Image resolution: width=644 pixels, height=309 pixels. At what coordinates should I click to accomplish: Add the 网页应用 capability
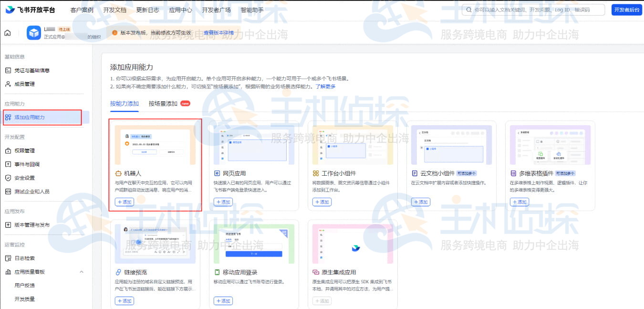point(223,202)
